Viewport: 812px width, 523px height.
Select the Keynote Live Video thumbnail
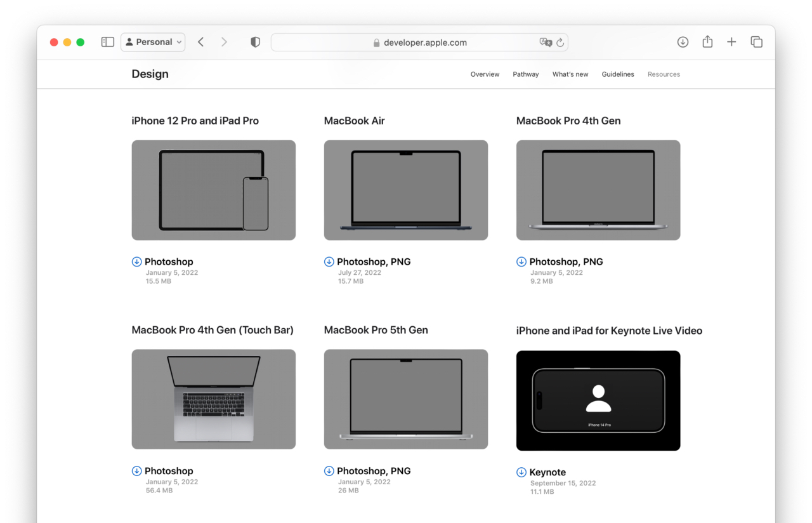coord(598,401)
